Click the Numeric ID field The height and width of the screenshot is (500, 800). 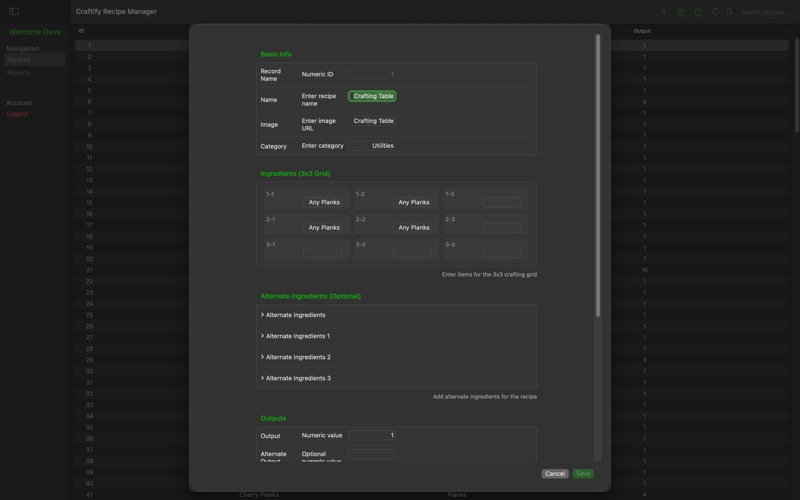click(371, 74)
